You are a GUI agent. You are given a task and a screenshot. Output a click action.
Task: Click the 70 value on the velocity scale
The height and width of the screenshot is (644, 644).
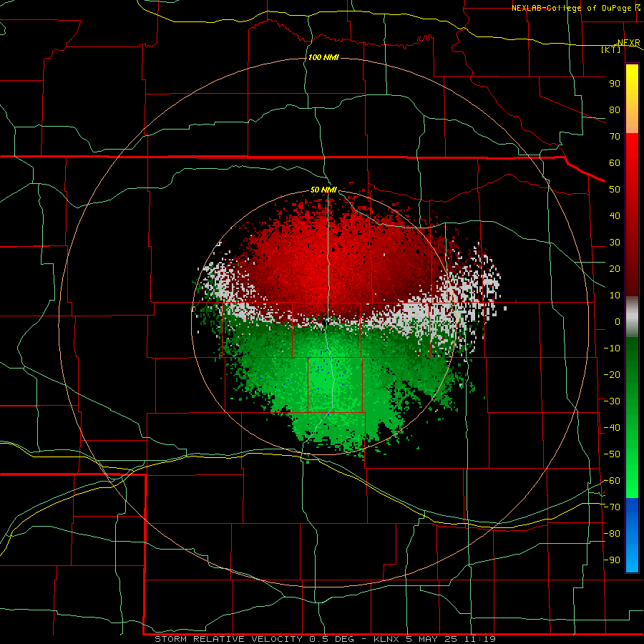[x=615, y=137]
